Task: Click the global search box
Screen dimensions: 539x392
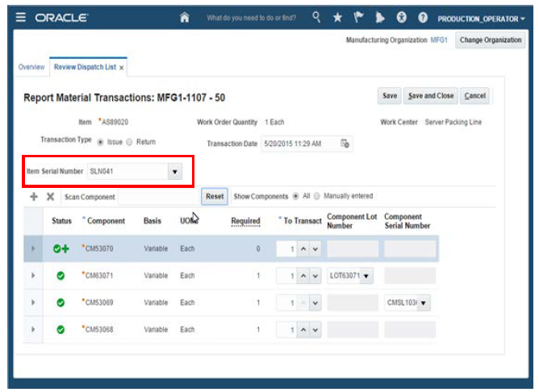Action: click(x=251, y=18)
